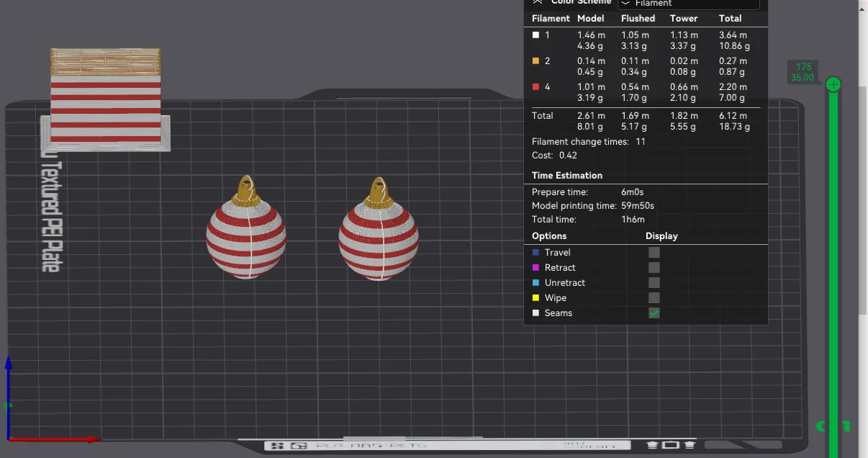Click filament 2 total weight 0.87 g
Image resolution: width=868 pixels, height=458 pixels.
pyautogui.click(x=732, y=72)
